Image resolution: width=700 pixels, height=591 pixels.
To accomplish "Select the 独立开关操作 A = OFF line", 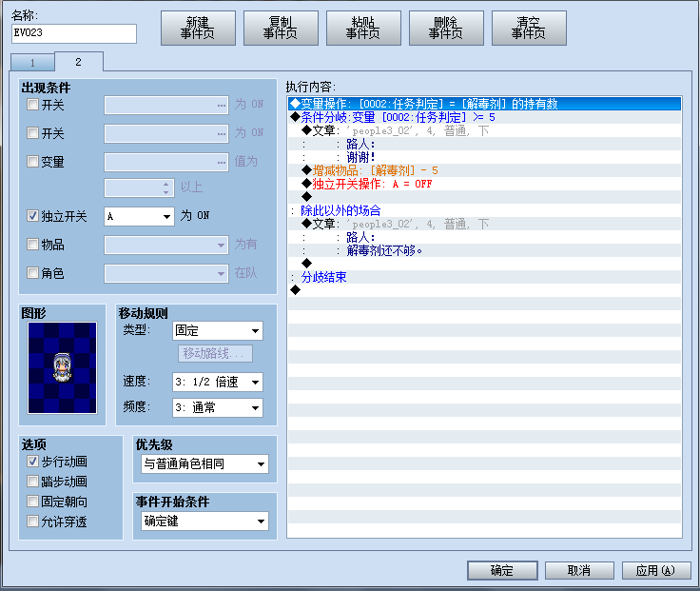I will 484,184.
